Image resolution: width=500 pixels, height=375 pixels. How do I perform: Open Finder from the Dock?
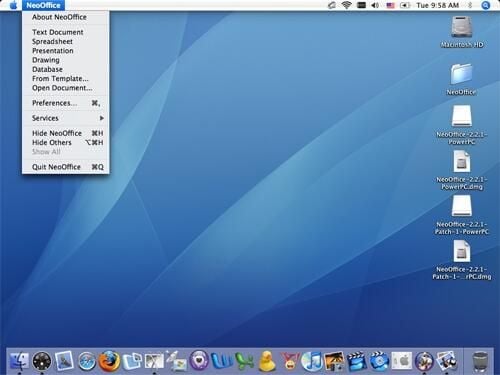[19, 361]
